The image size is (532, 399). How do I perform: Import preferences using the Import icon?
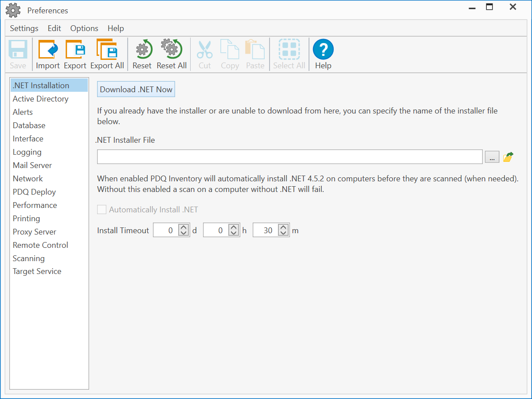point(48,49)
